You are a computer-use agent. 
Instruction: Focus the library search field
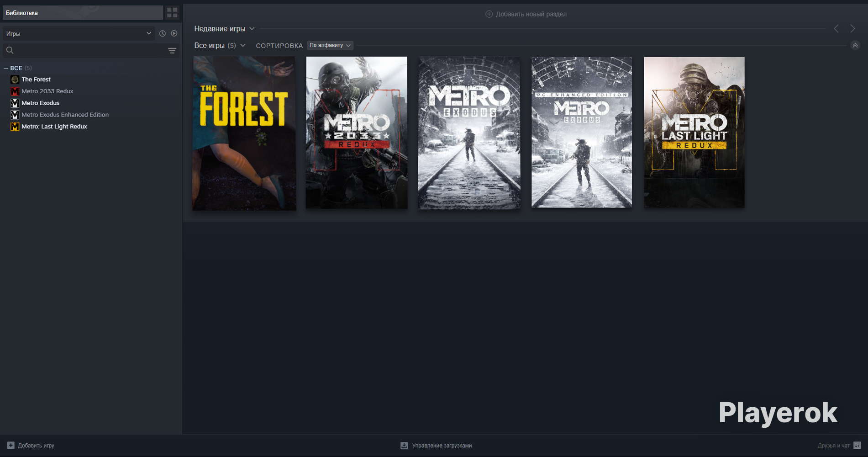[x=90, y=50]
